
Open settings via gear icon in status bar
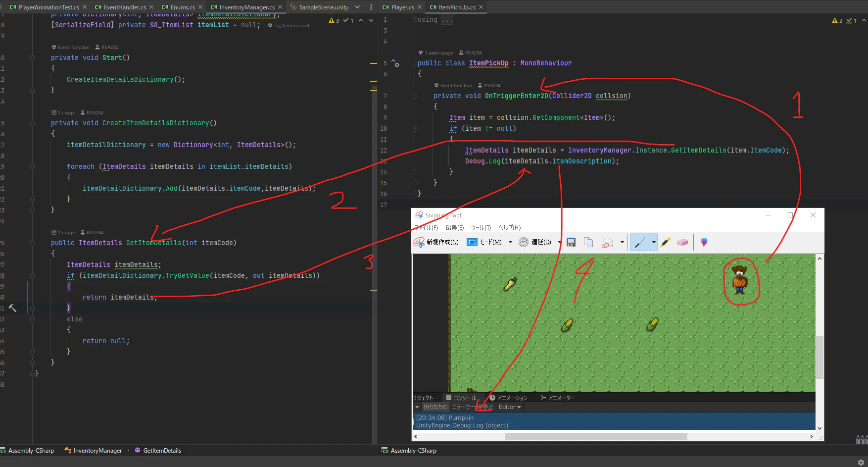[861, 462]
